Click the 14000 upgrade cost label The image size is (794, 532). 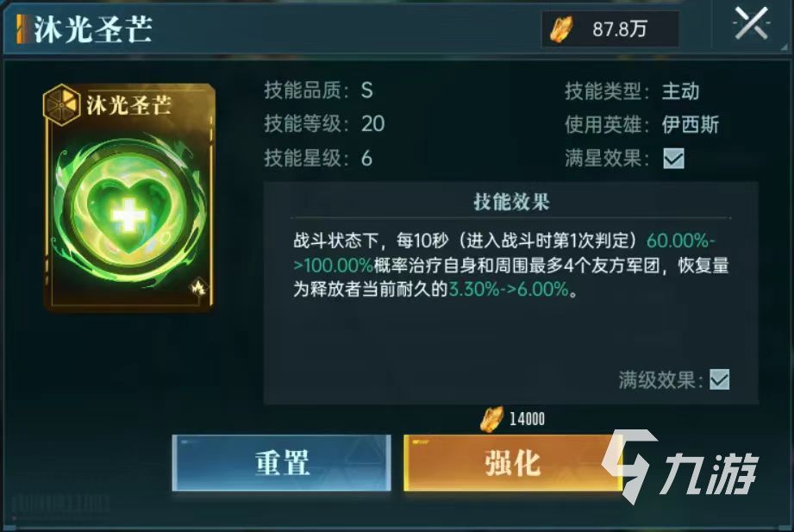point(527,419)
